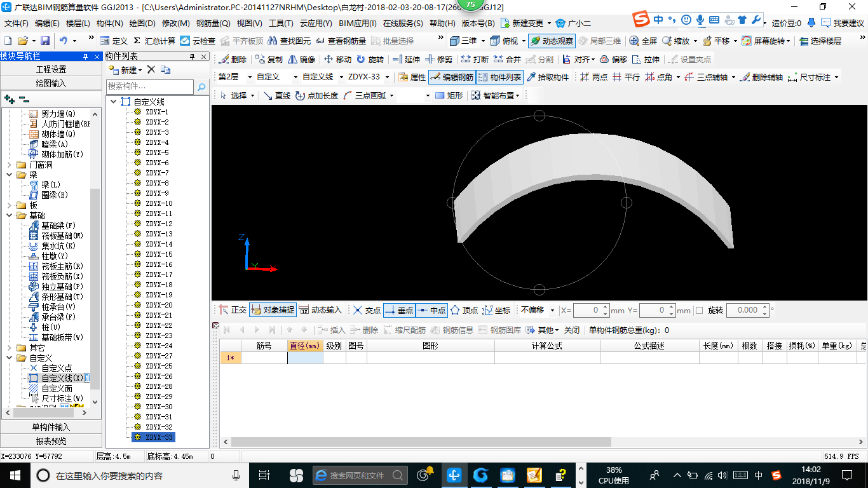
Task: Open Windows Start menu
Action: 14,475
